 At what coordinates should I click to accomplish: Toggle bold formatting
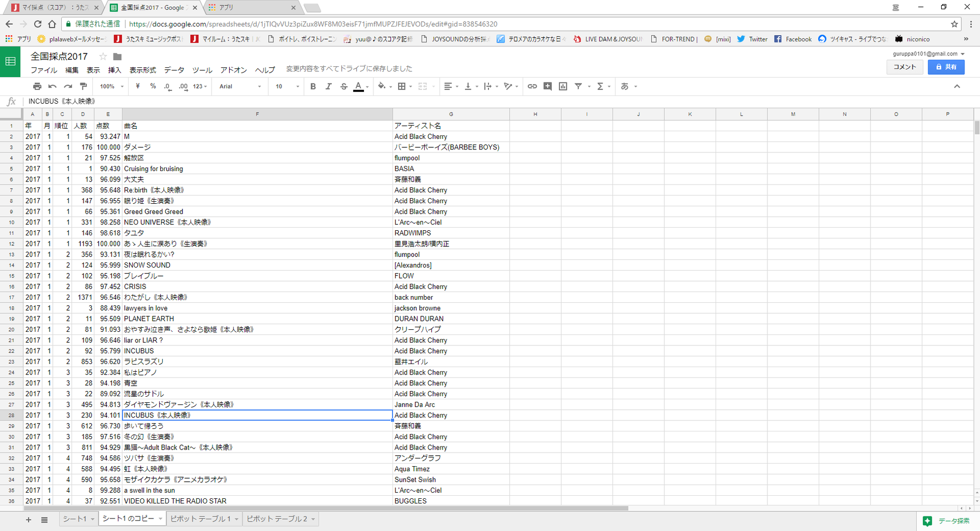(313, 87)
